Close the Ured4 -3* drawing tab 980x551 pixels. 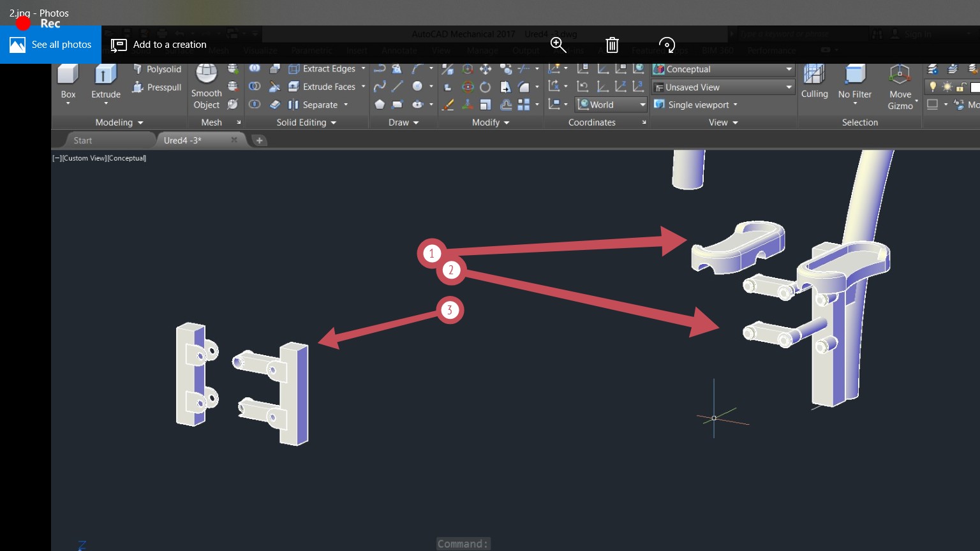coord(234,140)
